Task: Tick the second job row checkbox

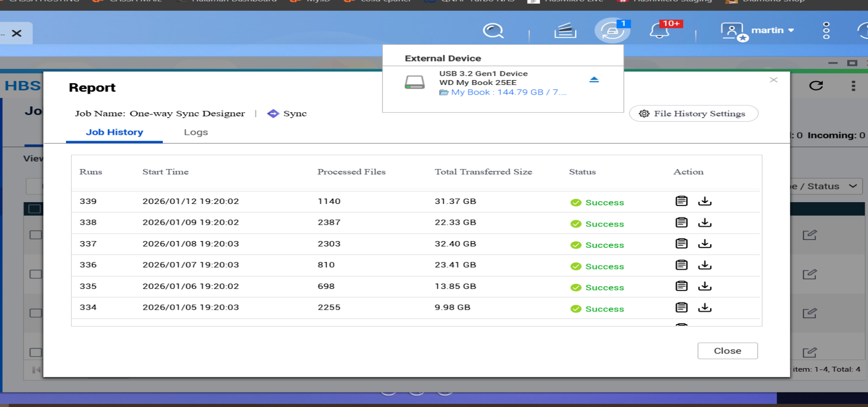Action: point(35,274)
